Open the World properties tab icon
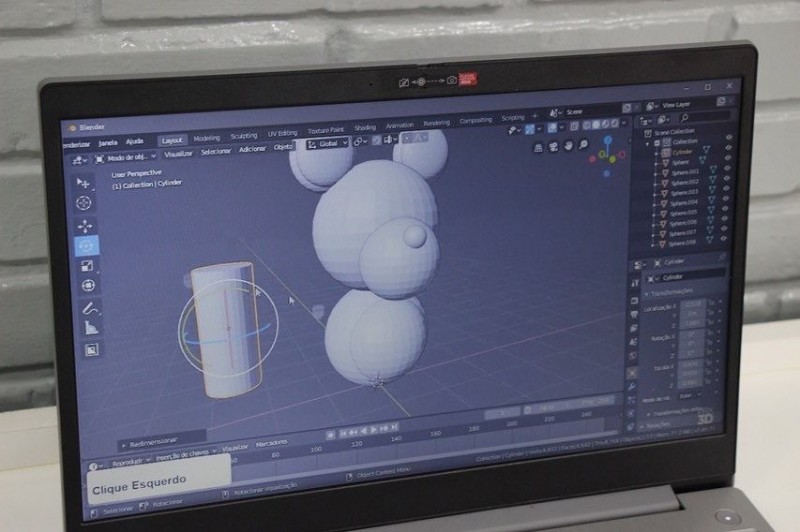This screenshot has width=800, height=532. pyautogui.click(x=633, y=356)
